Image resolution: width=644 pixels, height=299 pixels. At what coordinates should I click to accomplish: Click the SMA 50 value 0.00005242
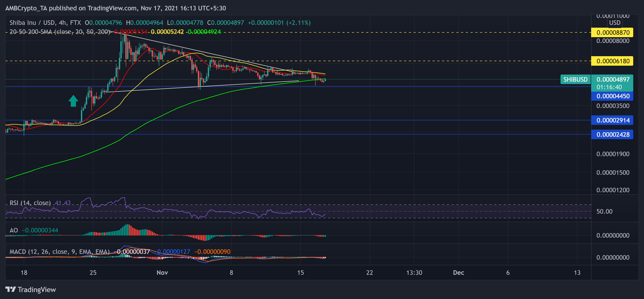coord(167,32)
